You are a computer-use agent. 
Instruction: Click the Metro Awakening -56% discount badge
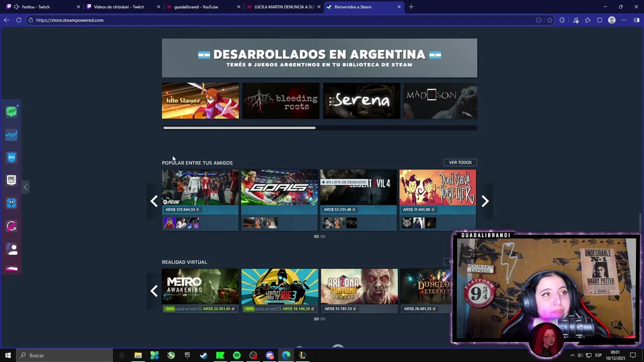click(170, 309)
